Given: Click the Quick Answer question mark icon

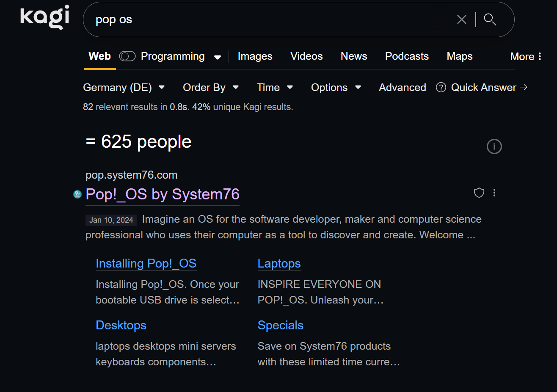Looking at the screenshot, I should (441, 87).
